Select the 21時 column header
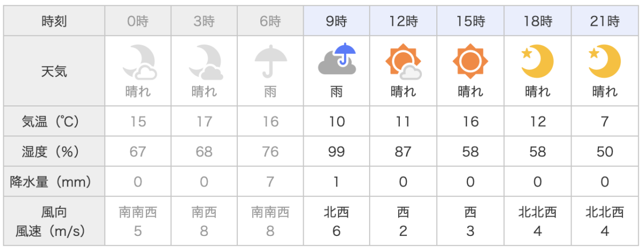644x251 pixels. tap(605, 22)
